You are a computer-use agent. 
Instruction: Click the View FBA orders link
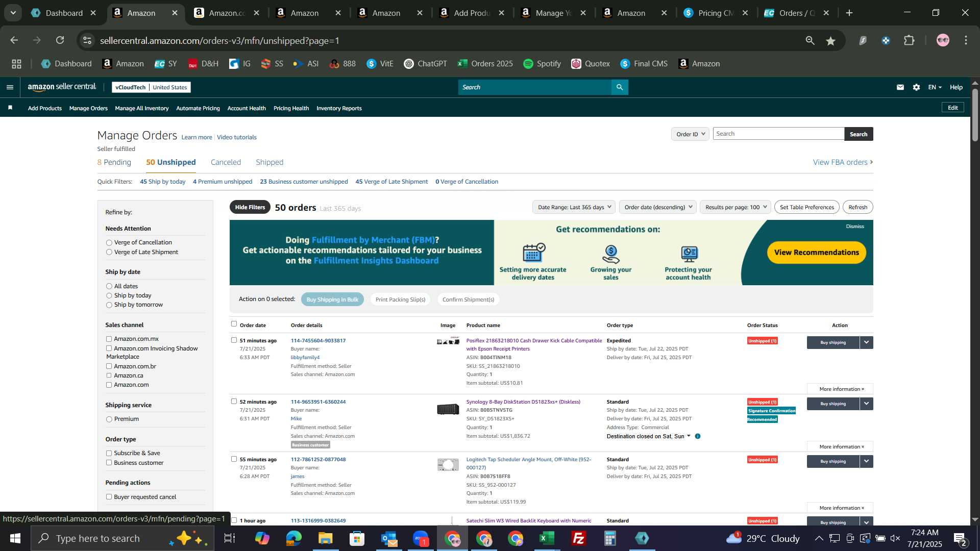pos(843,162)
